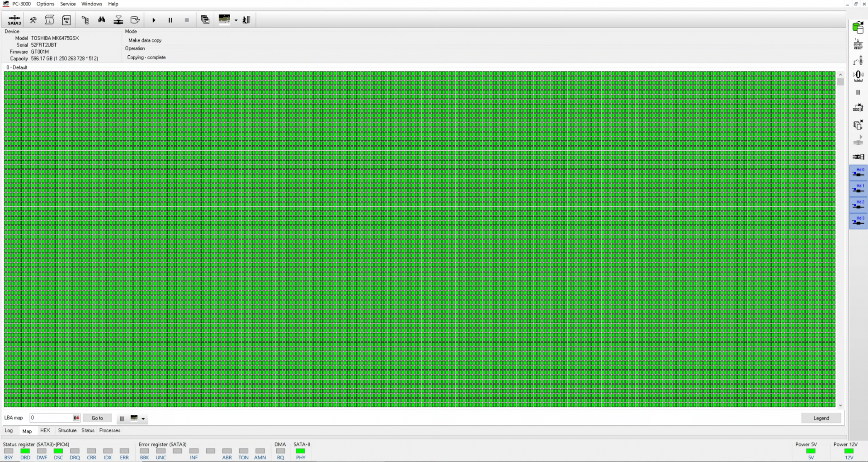Open the Structure tab
This screenshot has width=868, height=462.
[x=67, y=431]
